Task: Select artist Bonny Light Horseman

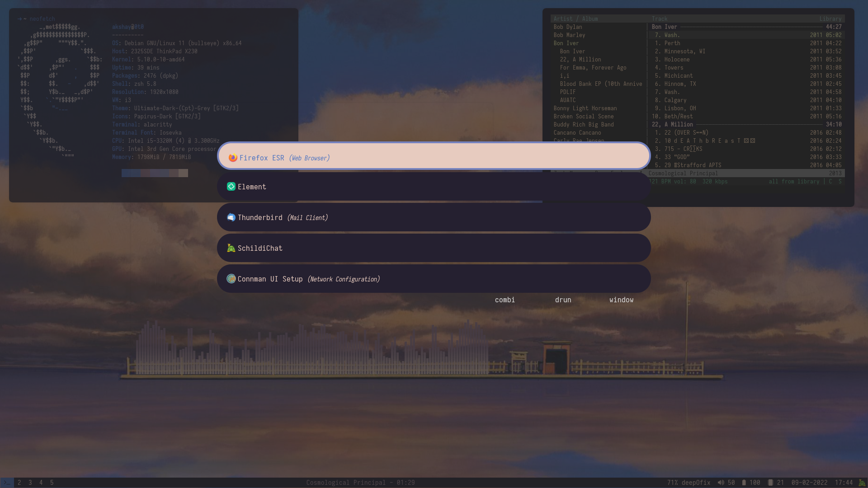Action: 585,108
